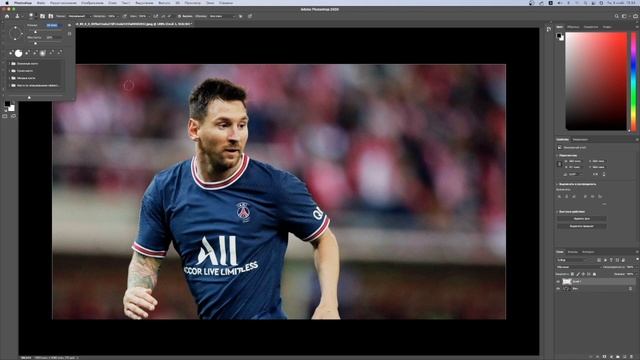This screenshot has width=640, height=360.
Task: Toggle lock image pixels brush icon
Action: click(578, 274)
